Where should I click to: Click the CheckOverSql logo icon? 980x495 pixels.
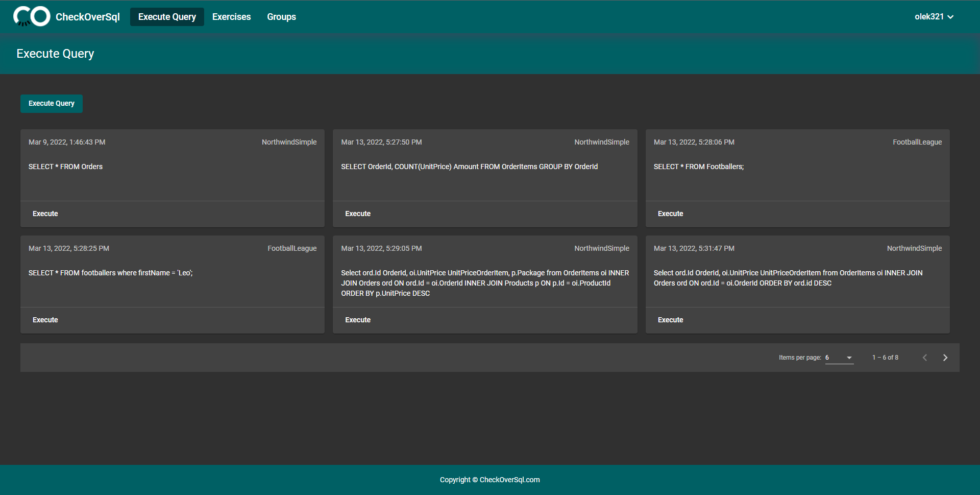[x=32, y=16]
